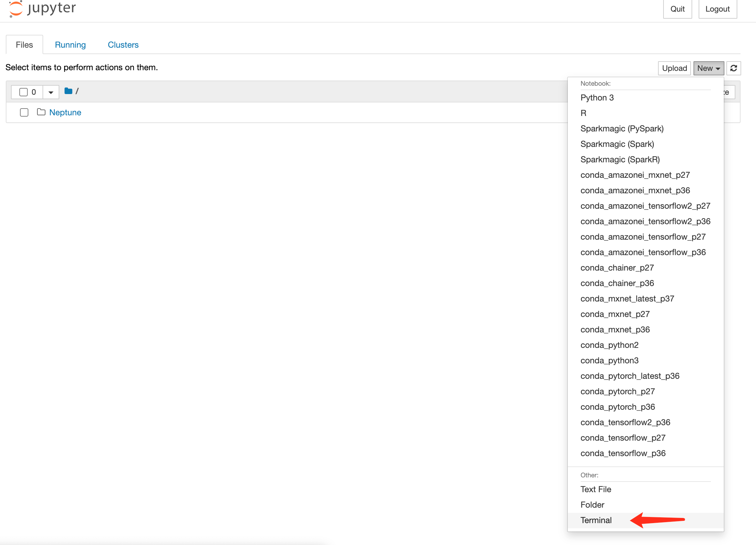Open the Neptune folder link
The width and height of the screenshot is (756, 545).
coord(65,112)
